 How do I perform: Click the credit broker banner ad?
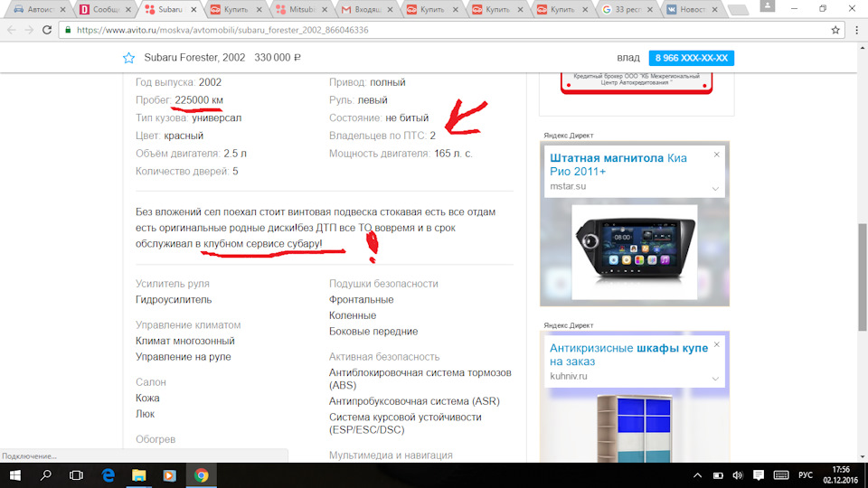pyautogui.click(x=637, y=81)
